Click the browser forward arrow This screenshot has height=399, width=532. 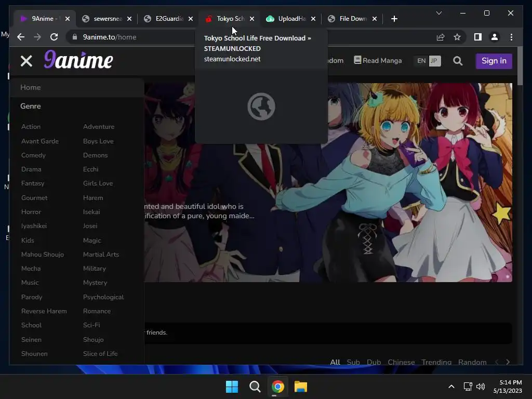click(x=37, y=37)
